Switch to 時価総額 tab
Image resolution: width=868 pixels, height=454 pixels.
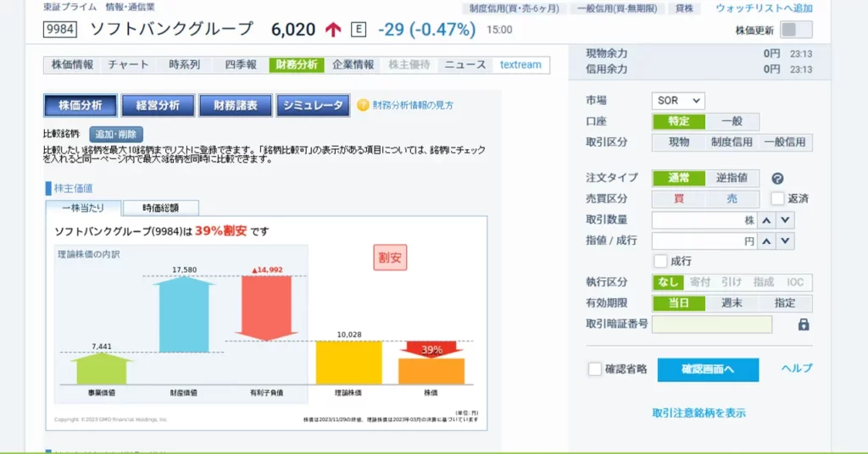coord(160,208)
